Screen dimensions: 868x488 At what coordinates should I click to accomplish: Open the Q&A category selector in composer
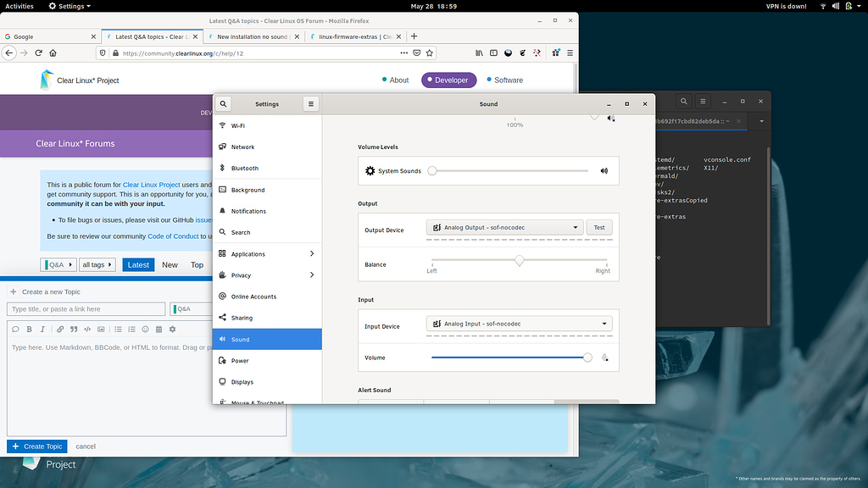pyautogui.click(x=192, y=309)
